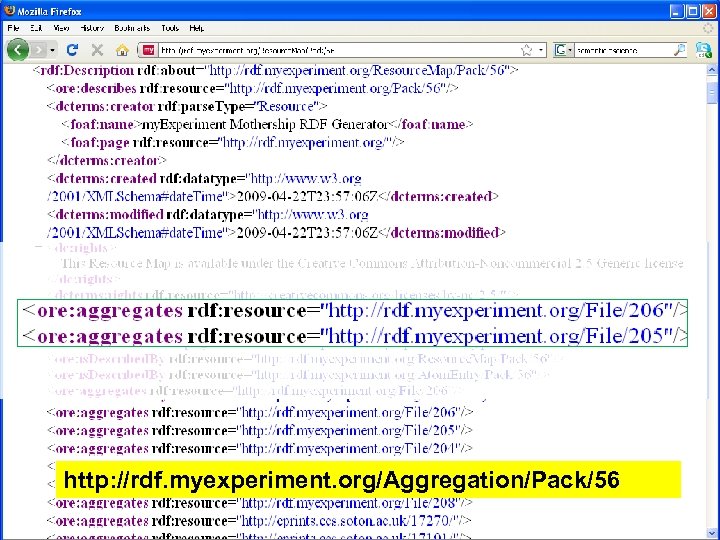The width and height of the screenshot is (720, 540).
Task: Click the dcterms:created timestamp 2009-04-22T23:57:06Z
Action: pyautogui.click(x=306, y=197)
